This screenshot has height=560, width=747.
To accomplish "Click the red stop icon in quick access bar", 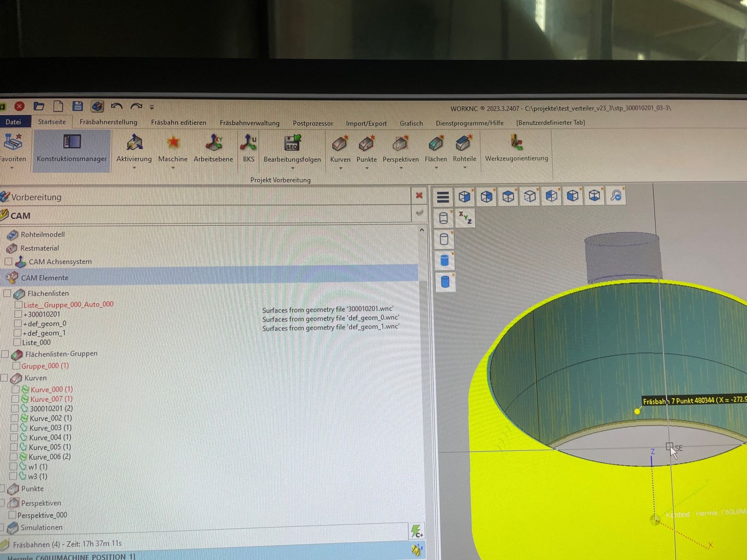I will coord(19,106).
